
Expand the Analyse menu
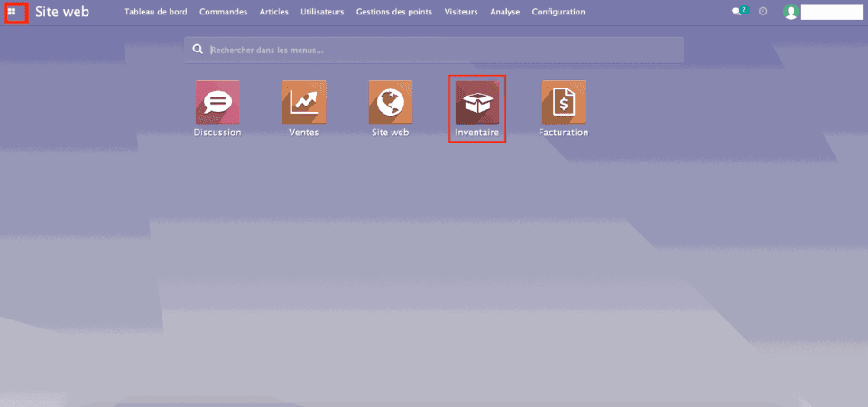tap(505, 12)
